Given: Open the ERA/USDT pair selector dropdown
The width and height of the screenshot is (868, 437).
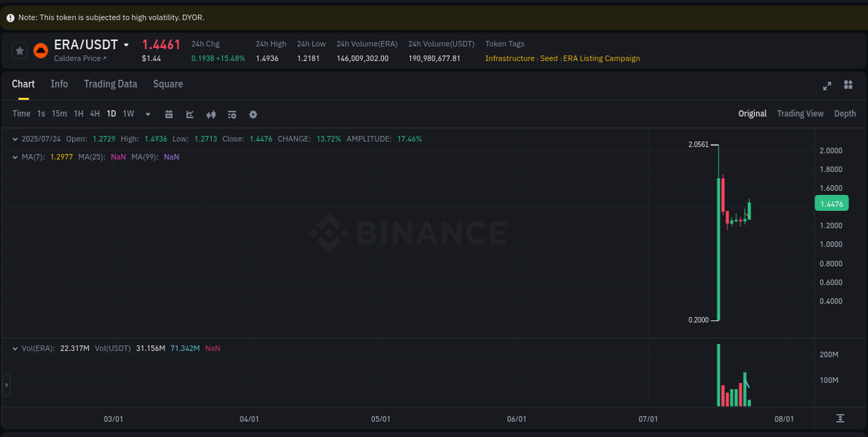Looking at the screenshot, I should click(x=126, y=44).
